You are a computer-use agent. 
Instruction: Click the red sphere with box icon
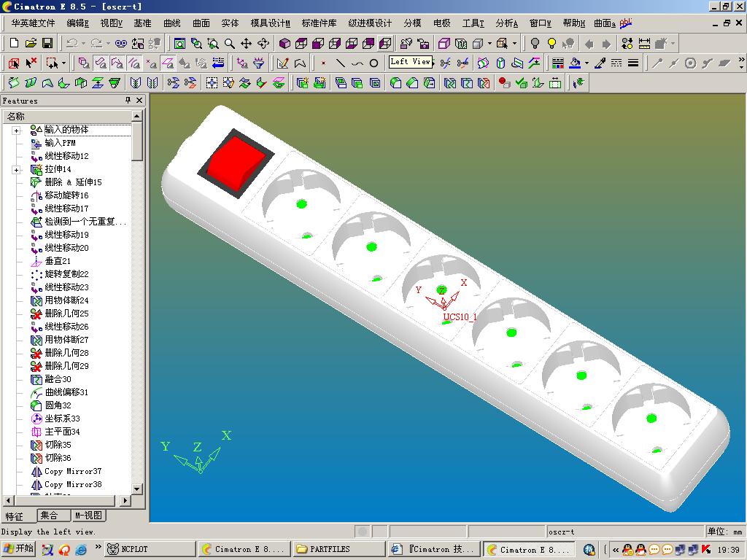tap(505, 83)
